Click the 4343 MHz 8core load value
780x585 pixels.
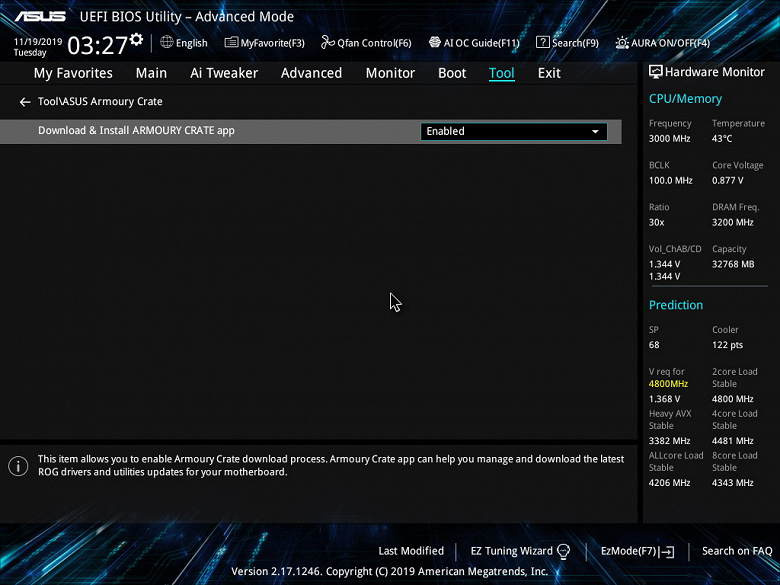(x=732, y=483)
